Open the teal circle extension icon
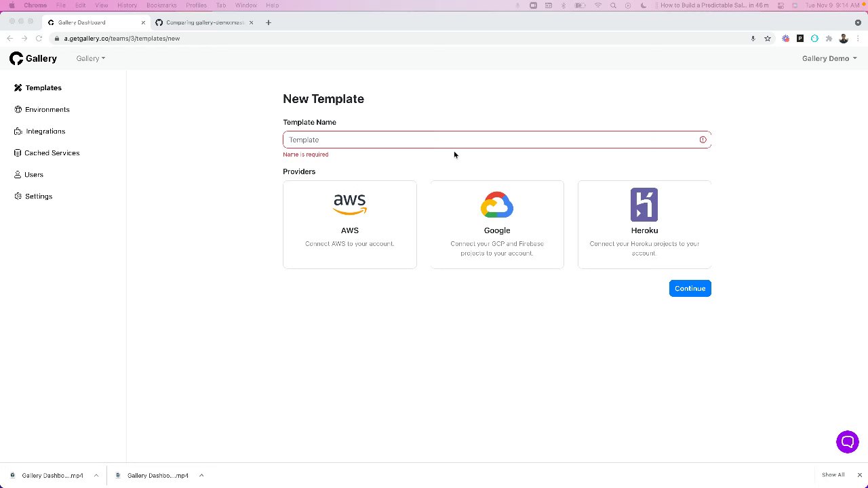The height and width of the screenshot is (488, 868). point(814,39)
